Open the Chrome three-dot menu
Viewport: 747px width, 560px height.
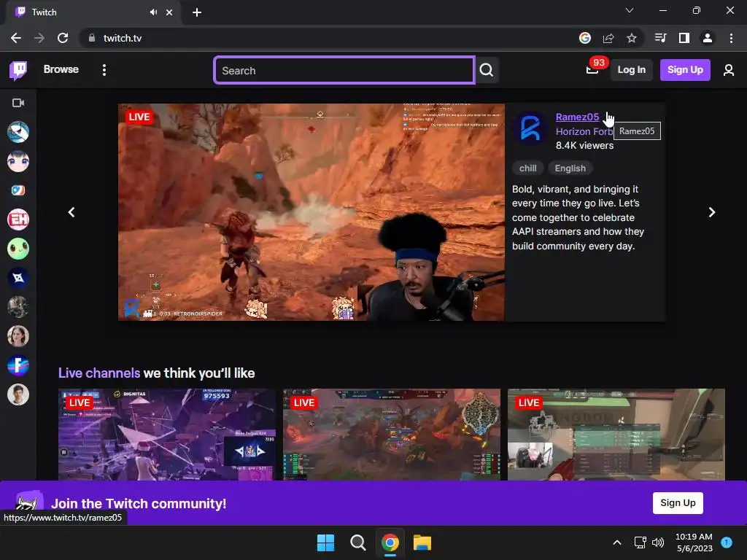731,38
